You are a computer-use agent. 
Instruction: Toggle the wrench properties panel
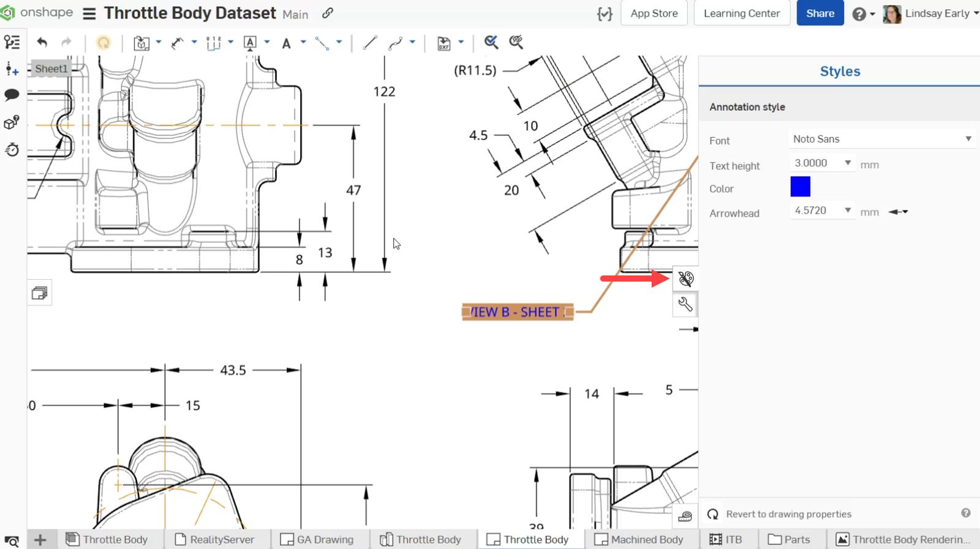(685, 304)
